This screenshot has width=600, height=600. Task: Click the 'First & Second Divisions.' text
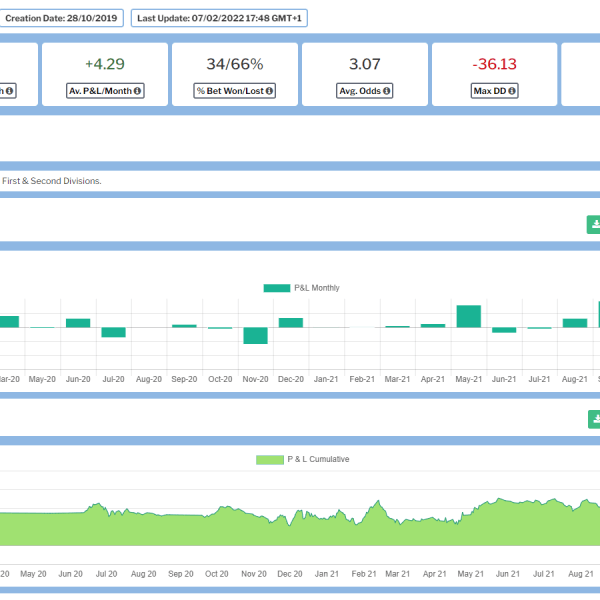(52, 181)
